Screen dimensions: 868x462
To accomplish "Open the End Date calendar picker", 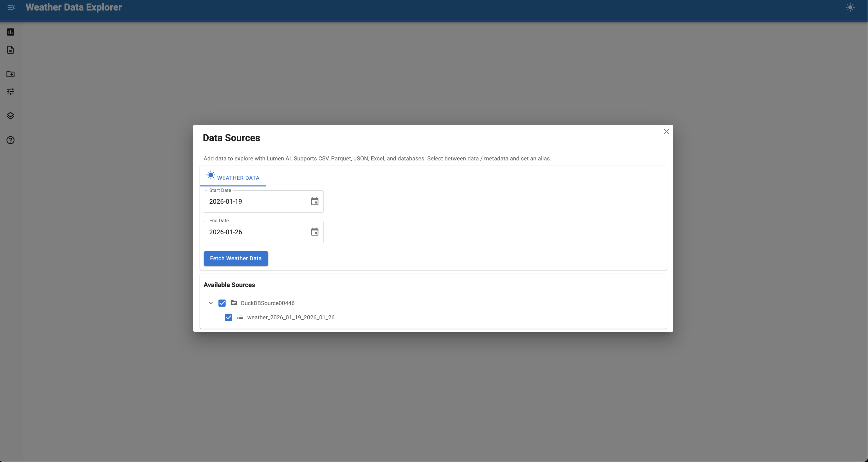I will pyautogui.click(x=314, y=232).
